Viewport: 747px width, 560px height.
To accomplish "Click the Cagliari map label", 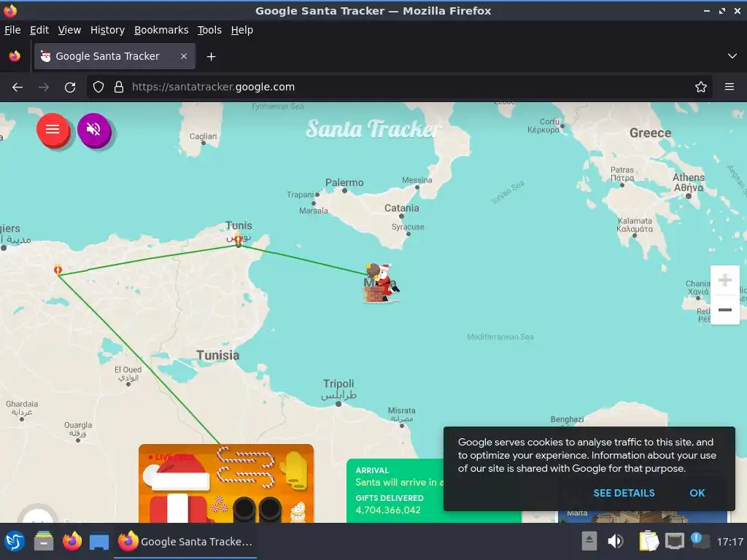I will 203,136.
